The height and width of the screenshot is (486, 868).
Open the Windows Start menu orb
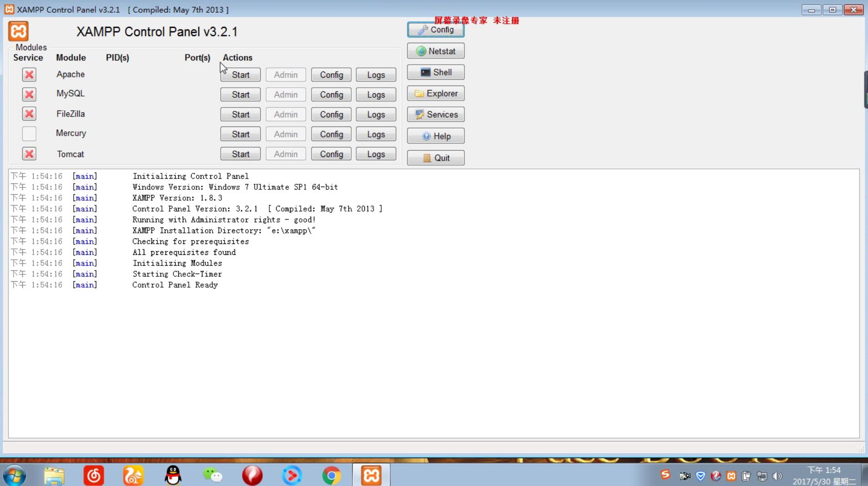(x=14, y=476)
